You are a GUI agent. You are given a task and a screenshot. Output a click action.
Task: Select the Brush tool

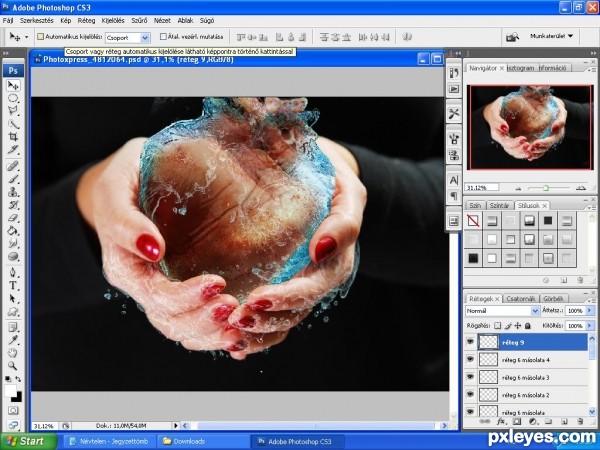[13, 179]
